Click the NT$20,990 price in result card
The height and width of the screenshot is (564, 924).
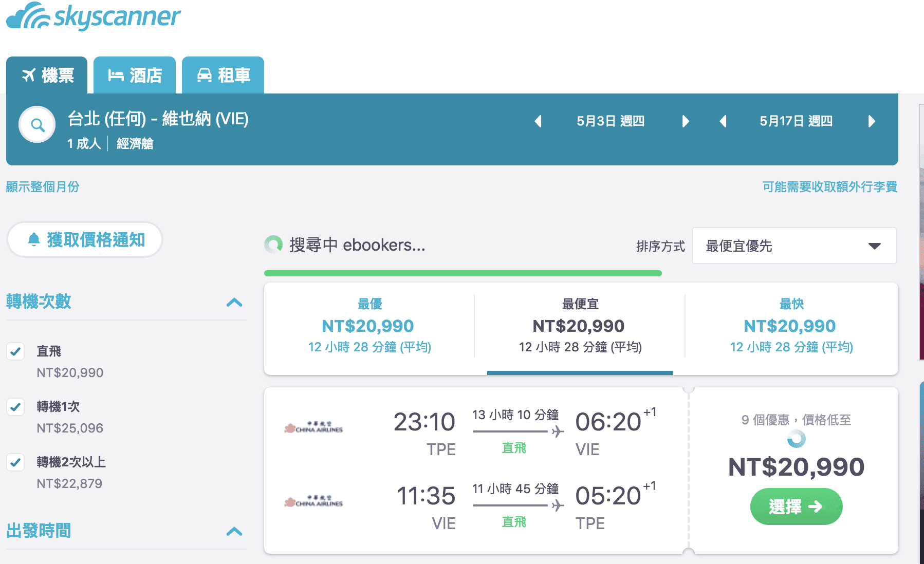pos(796,467)
